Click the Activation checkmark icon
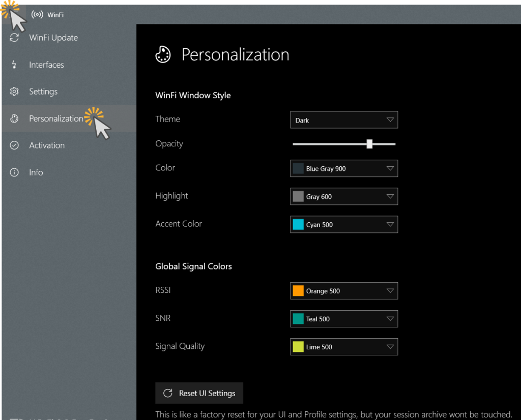This screenshot has width=521, height=420. [14, 145]
